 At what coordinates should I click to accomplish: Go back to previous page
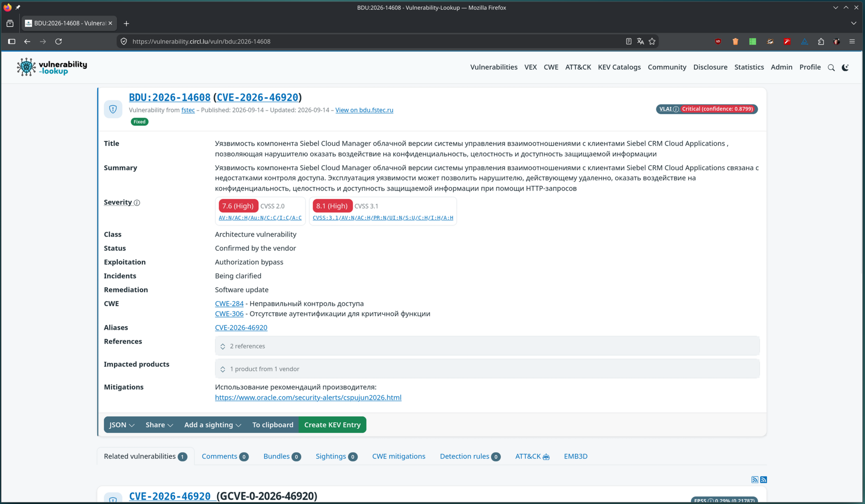27,42
